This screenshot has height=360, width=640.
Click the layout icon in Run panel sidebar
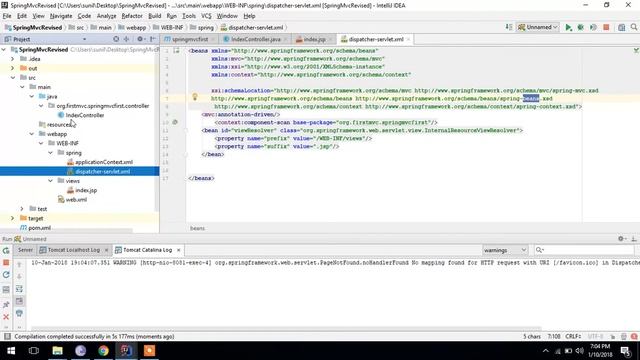(x=6, y=290)
